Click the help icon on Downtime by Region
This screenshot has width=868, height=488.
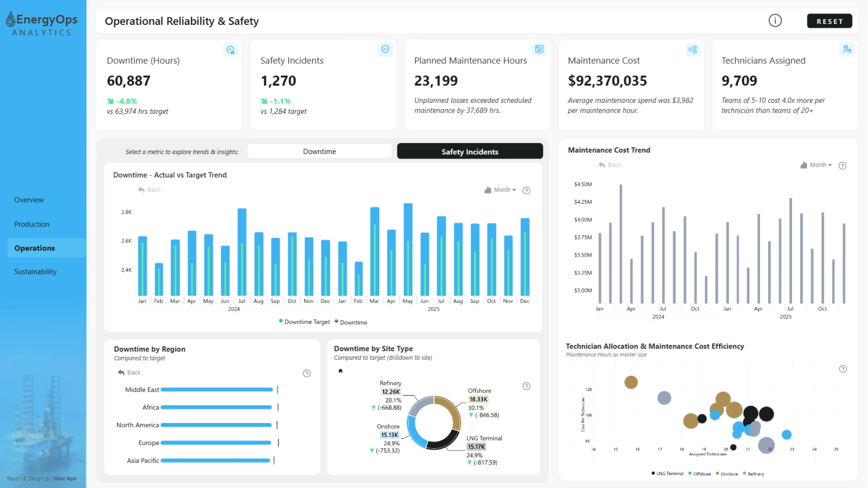307,373
